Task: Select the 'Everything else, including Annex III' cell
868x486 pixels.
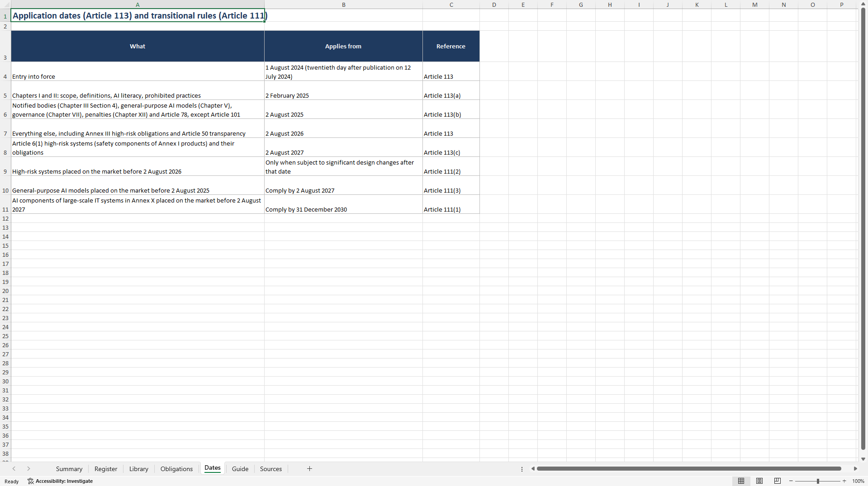Action: coord(138,128)
